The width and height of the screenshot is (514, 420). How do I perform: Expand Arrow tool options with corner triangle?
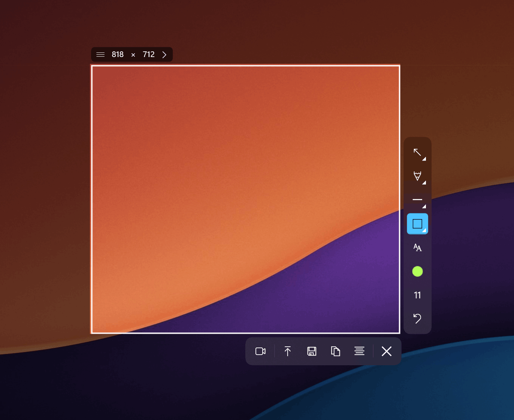click(x=424, y=158)
